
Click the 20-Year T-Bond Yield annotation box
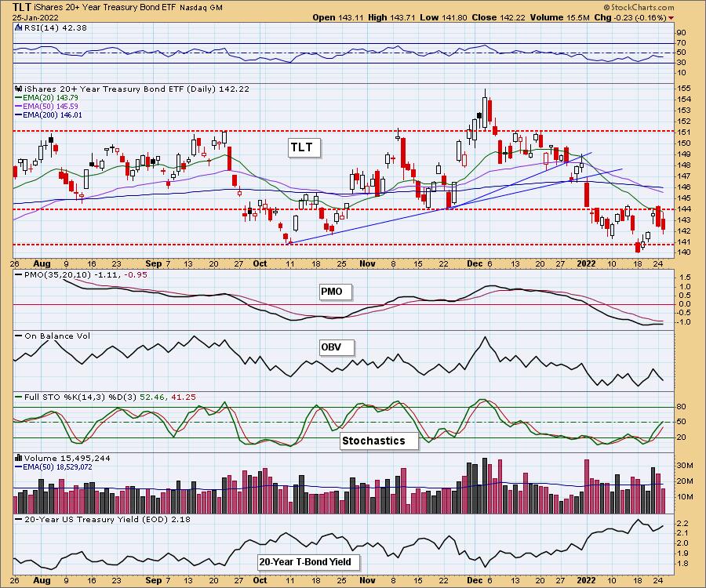[309, 562]
